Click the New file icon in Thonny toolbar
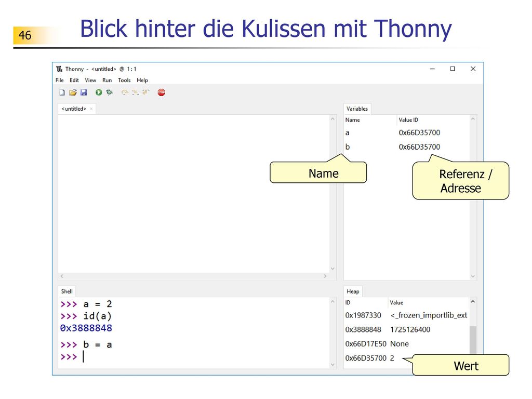 point(62,92)
